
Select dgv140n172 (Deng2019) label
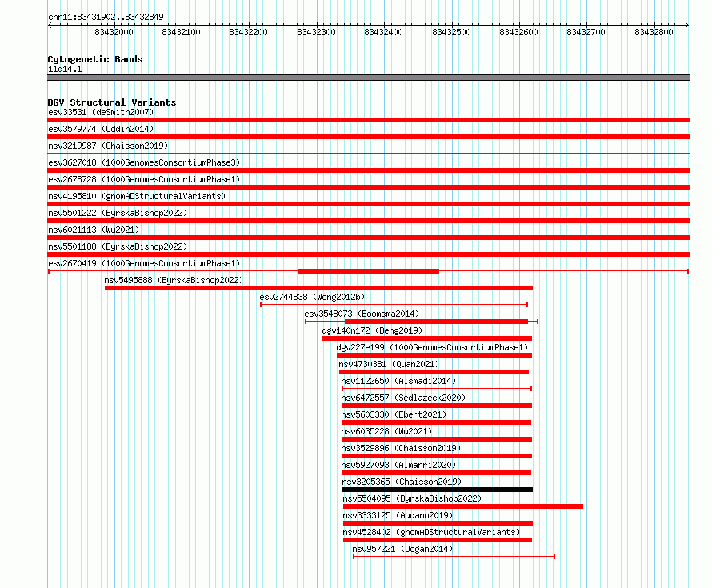(x=372, y=330)
